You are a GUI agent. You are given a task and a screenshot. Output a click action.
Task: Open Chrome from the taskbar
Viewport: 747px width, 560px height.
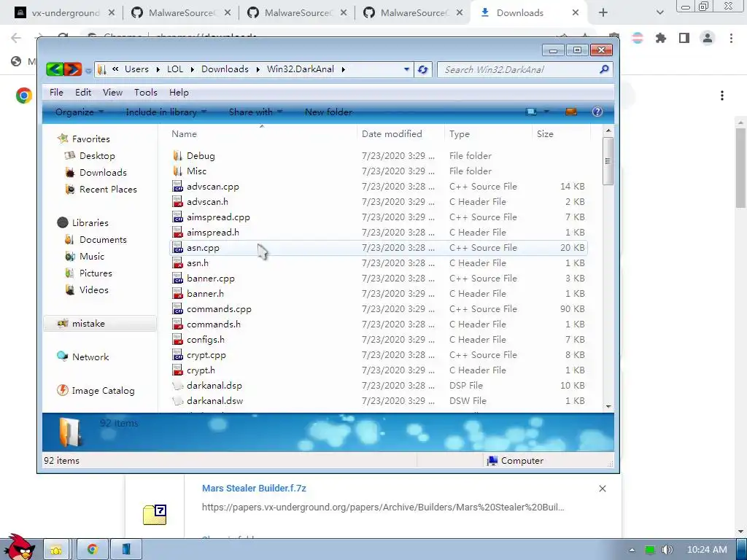93,550
